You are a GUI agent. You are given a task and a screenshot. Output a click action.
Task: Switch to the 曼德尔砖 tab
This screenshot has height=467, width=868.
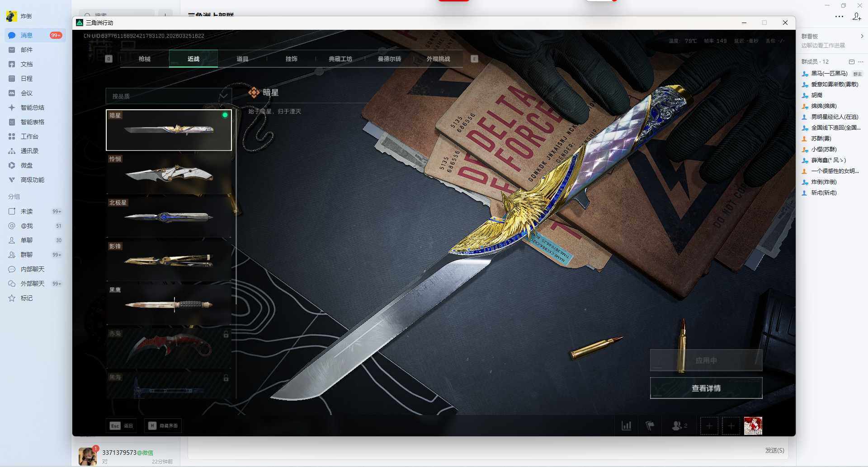point(389,59)
